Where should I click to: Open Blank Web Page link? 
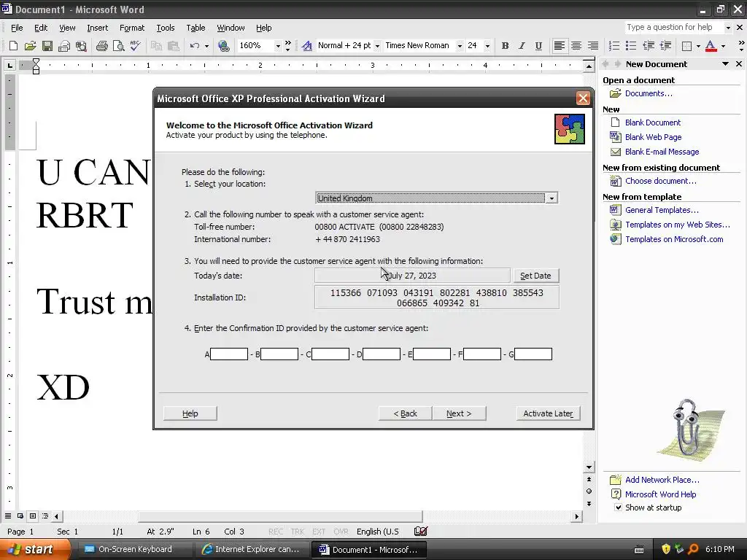point(653,136)
